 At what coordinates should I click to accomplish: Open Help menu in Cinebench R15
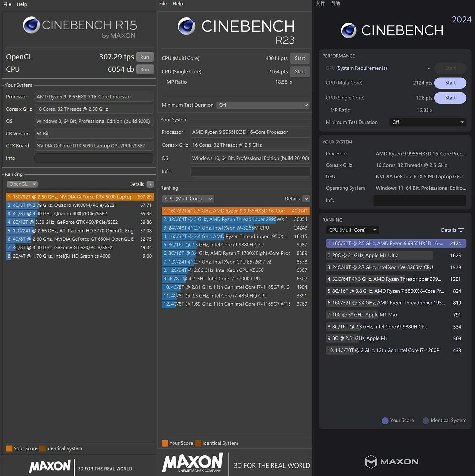22,4
